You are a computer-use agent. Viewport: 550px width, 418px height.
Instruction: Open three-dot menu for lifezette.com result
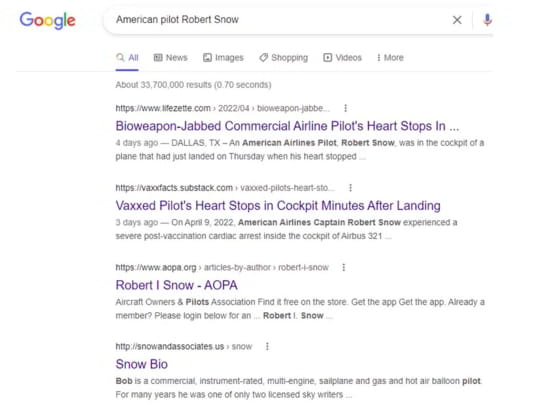pyautogui.click(x=346, y=108)
